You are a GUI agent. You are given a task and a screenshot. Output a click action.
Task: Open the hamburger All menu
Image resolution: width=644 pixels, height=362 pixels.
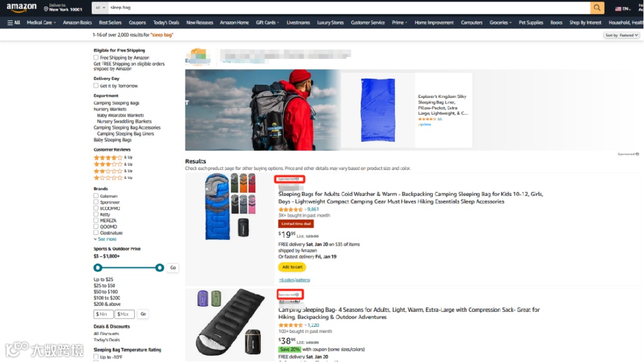(14, 23)
